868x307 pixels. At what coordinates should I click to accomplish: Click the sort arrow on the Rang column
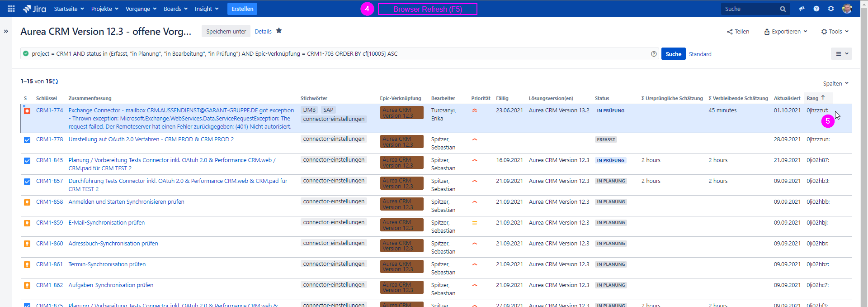[823, 98]
